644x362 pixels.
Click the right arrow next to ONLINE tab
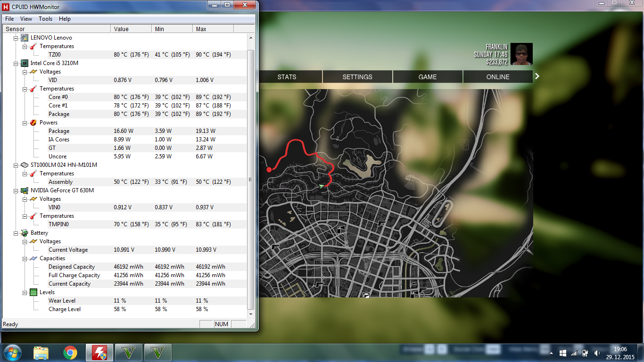click(x=537, y=76)
